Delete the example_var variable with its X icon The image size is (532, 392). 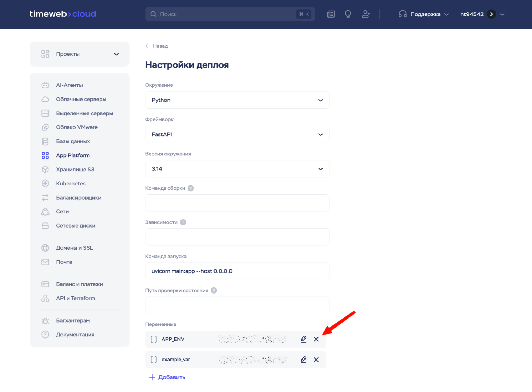[x=316, y=360]
